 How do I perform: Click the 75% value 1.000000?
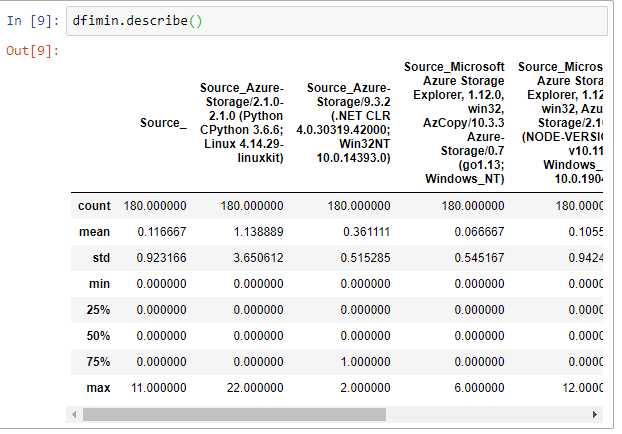pyautogui.click(x=365, y=362)
